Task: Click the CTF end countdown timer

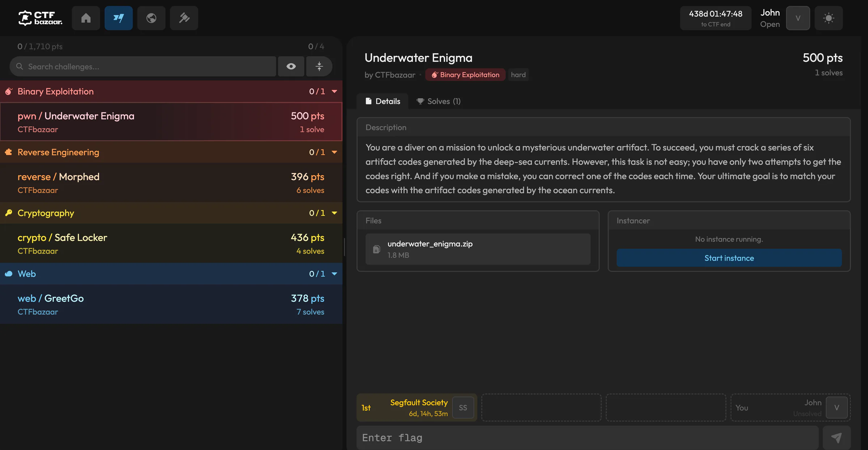Action: coord(715,18)
